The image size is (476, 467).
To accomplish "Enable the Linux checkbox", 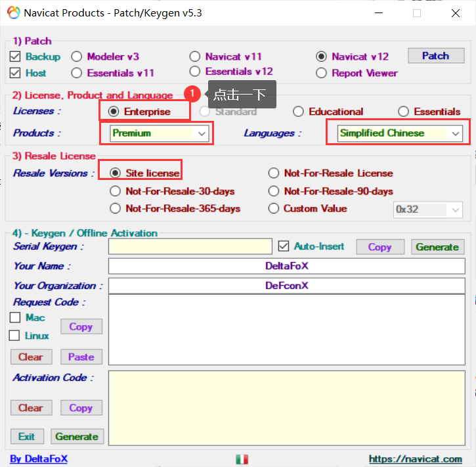I will 14,336.
